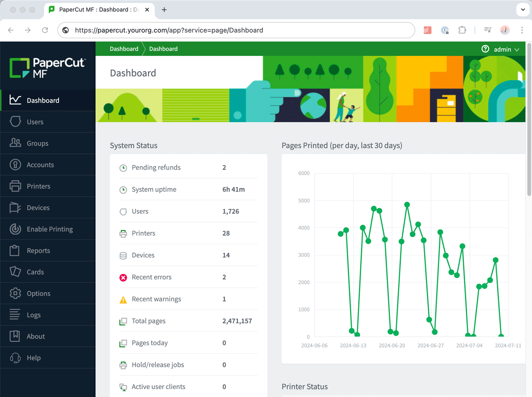This screenshot has width=532, height=397.
Task: Open the Reports section
Action: tap(48, 250)
